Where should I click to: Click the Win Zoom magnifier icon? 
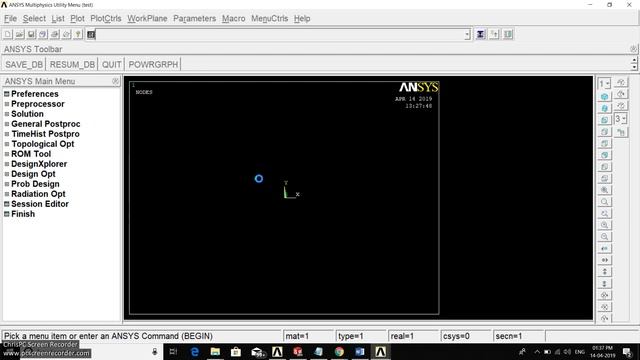coord(604,213)
